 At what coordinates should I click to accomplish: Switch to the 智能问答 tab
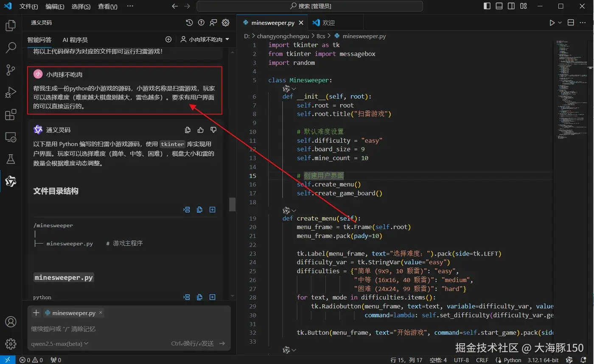pos(39,40)
